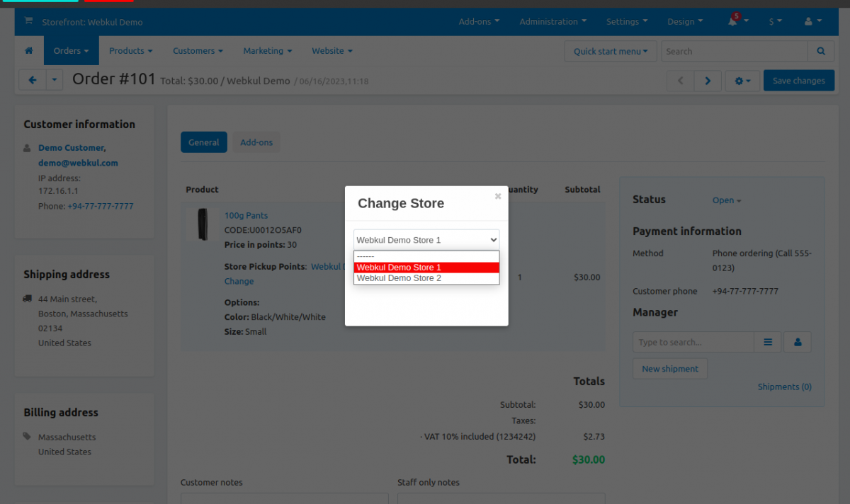The image size is (850, 504).
Task: Click the Phone ordering payment method text
Action: coord(762,260)
